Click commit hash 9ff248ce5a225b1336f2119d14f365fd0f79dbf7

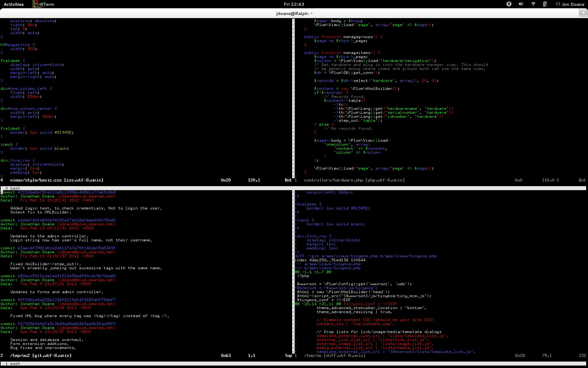pyautogui.click(x=66, y=300)
